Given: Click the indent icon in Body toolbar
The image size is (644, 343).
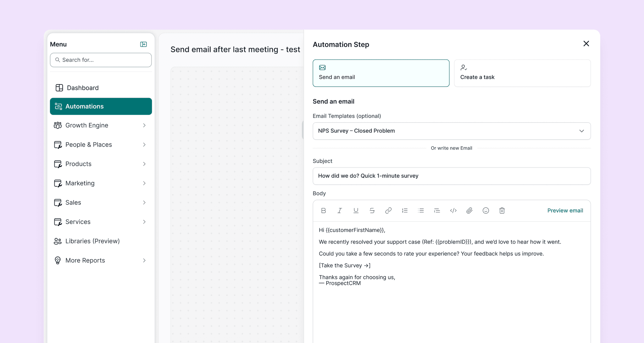Looking at the screenshot, I should [x=437, y=210].
